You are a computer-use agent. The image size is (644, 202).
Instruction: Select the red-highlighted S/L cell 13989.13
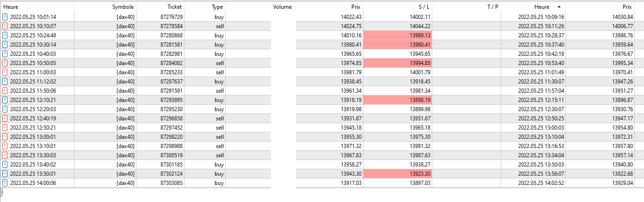(398, 35)
